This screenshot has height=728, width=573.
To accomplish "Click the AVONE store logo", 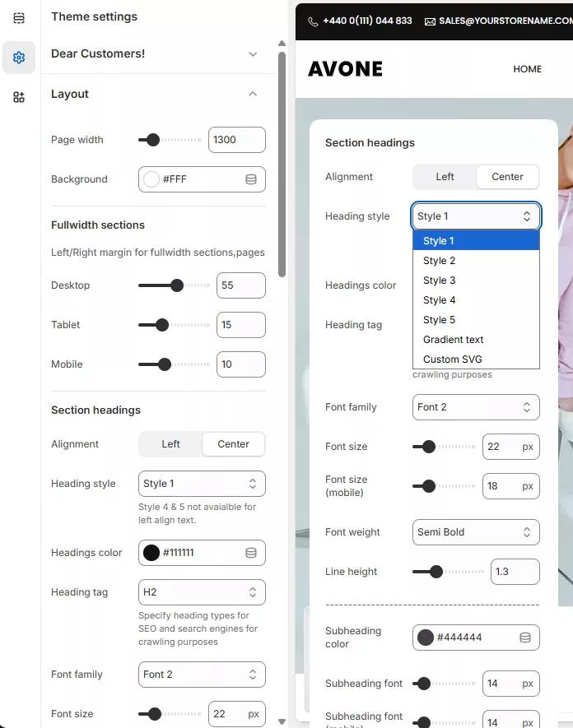I will (x=345, y=69).
